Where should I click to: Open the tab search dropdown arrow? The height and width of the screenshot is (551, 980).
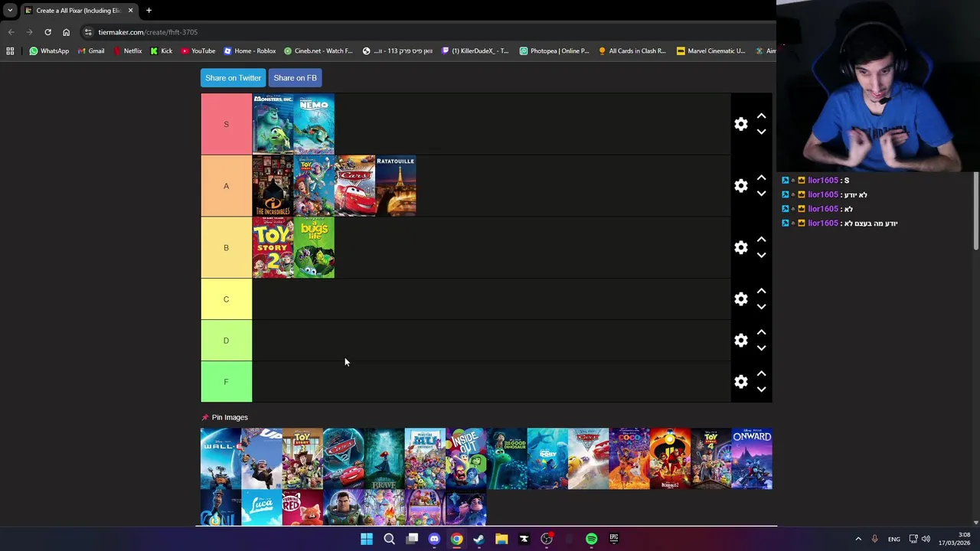(x=10, y=11)
